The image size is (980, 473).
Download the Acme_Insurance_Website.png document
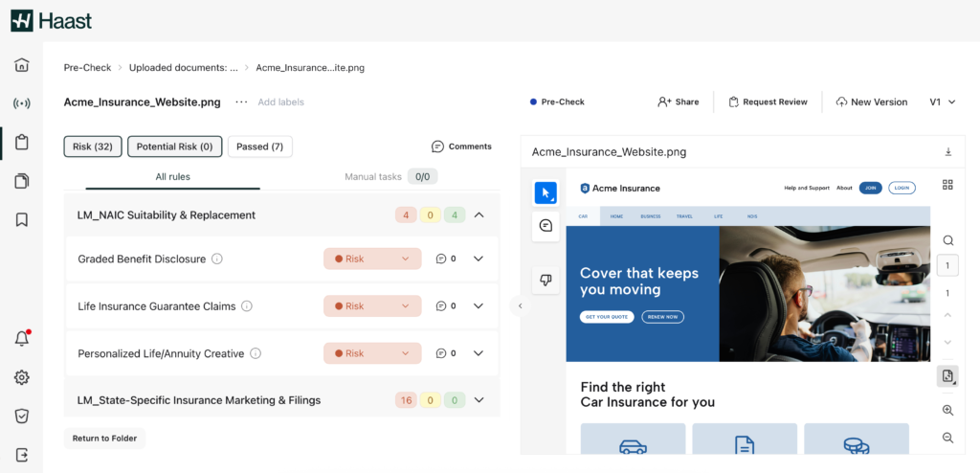coord(948,152)
